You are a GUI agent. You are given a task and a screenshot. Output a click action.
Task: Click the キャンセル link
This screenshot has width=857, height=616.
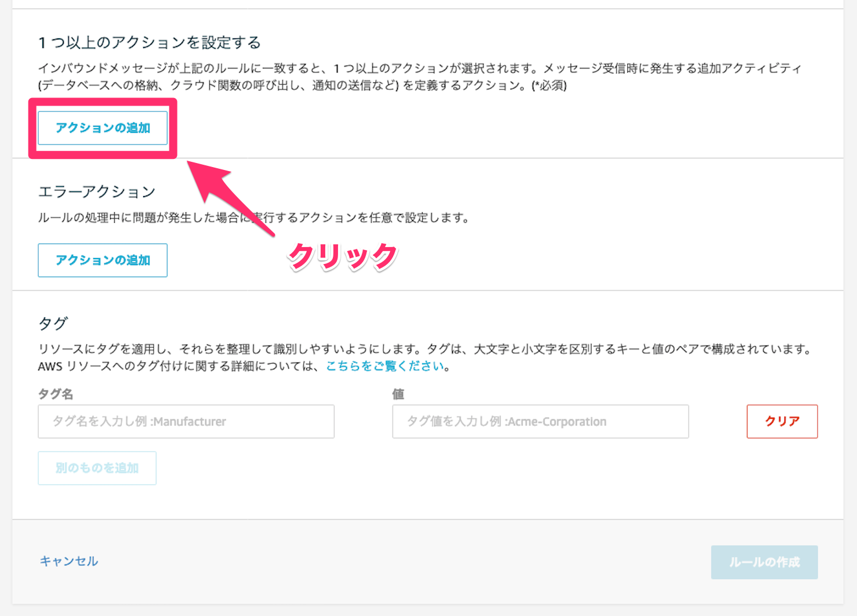(x=69, y=561)
